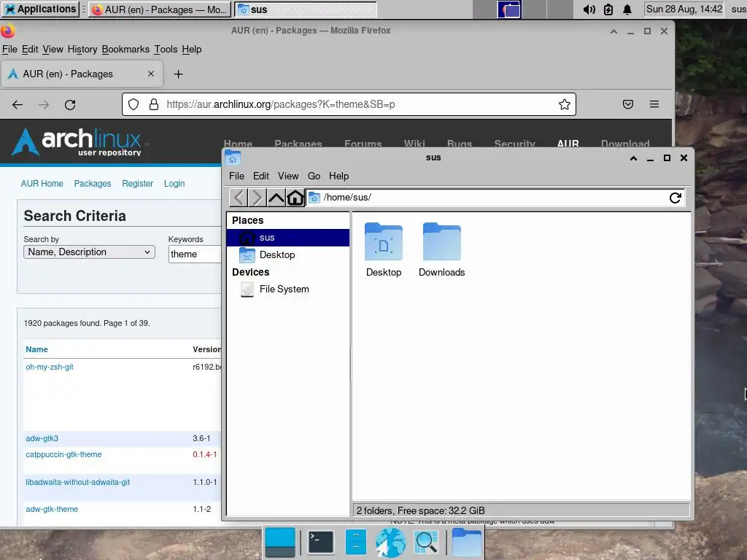Open Firefox Tools menu
The image size is (747, 560).
coord(166,50)
